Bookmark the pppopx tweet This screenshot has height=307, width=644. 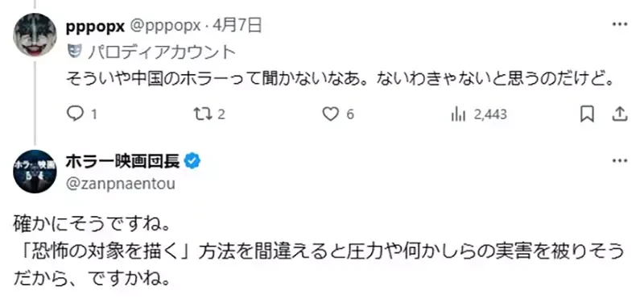(587, 114)
